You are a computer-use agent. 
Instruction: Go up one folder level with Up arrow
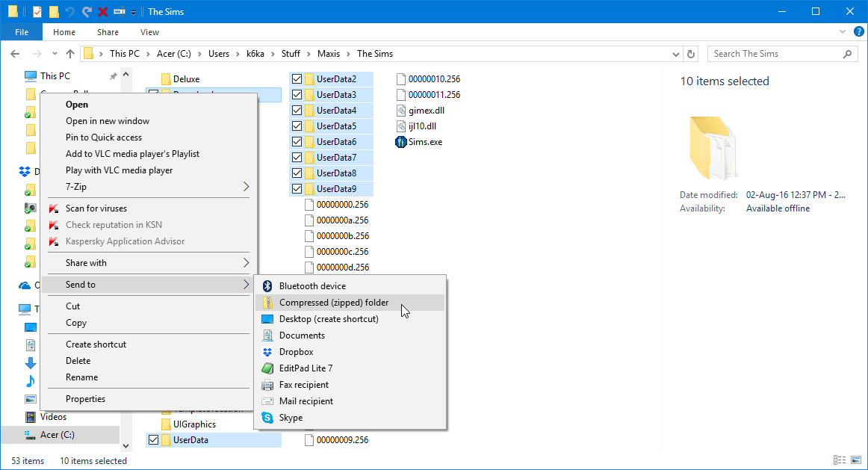[69, 54]
